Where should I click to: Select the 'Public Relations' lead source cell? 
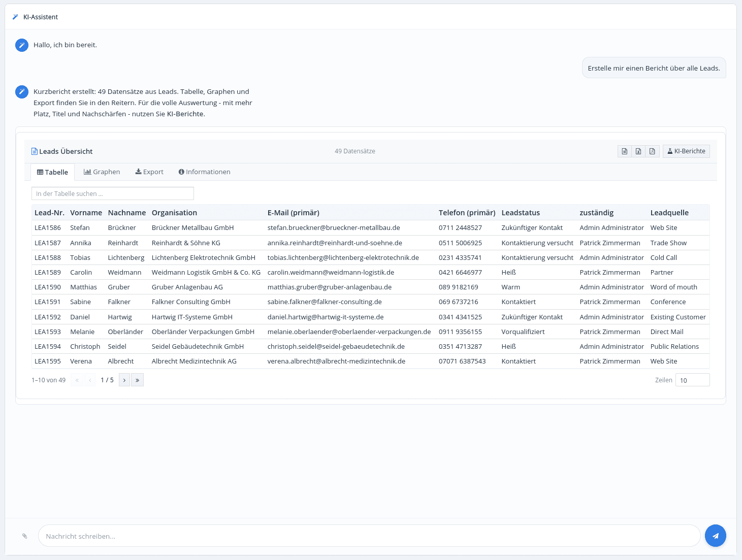click(x=674, y=347)
